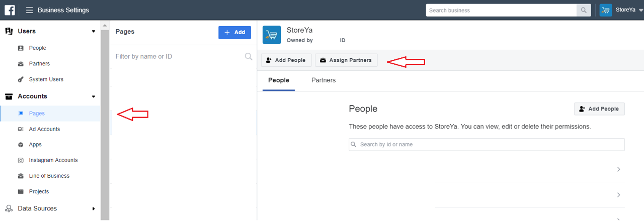Click the StoreYa cart avatar in top bar
Viewport: 644px width, 224px height.
click(606, 10)
